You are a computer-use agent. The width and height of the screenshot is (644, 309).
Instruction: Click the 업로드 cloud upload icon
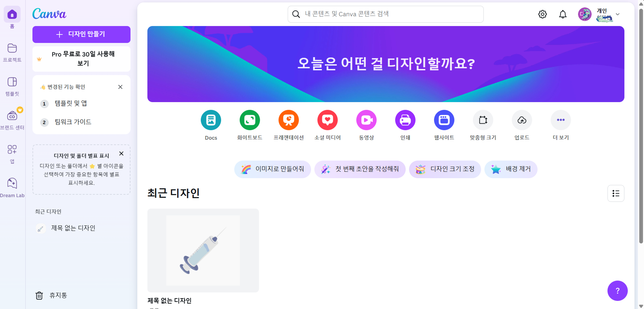(x=522, y=120)
